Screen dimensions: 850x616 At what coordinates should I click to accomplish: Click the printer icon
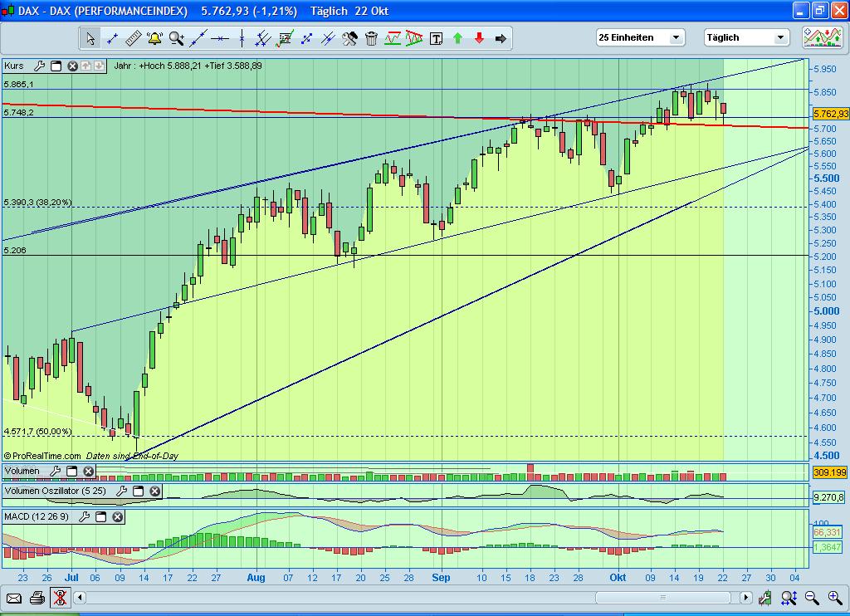coord(37,598)
